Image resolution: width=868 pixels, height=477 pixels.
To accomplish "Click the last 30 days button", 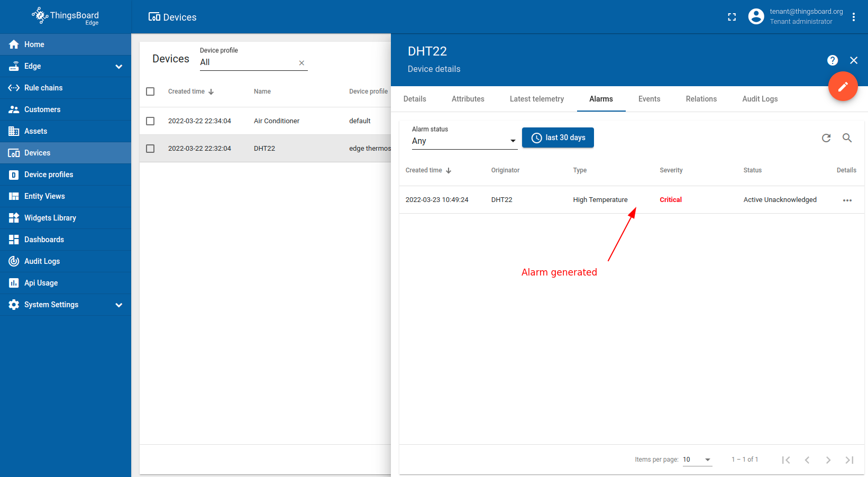I will coord(558,137).
